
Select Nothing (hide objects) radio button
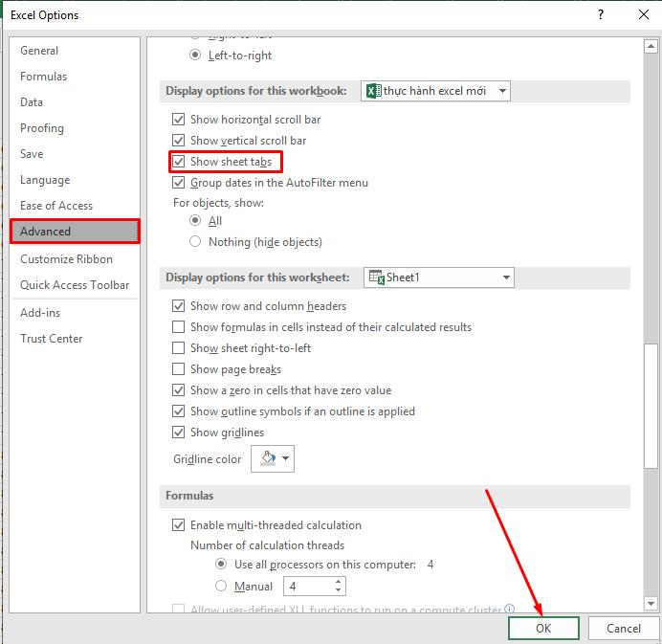(x=195, y=241)
